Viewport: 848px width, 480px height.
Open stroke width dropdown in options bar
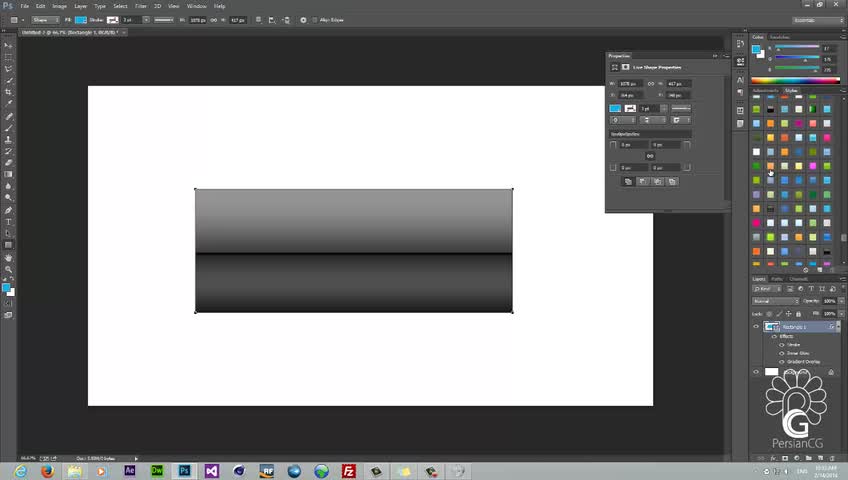pos(146,20)
